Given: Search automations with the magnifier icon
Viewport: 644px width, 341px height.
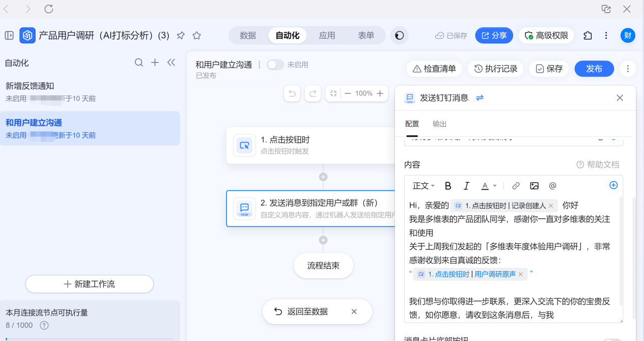Looking at the screenshot, I should pos(139,63).
